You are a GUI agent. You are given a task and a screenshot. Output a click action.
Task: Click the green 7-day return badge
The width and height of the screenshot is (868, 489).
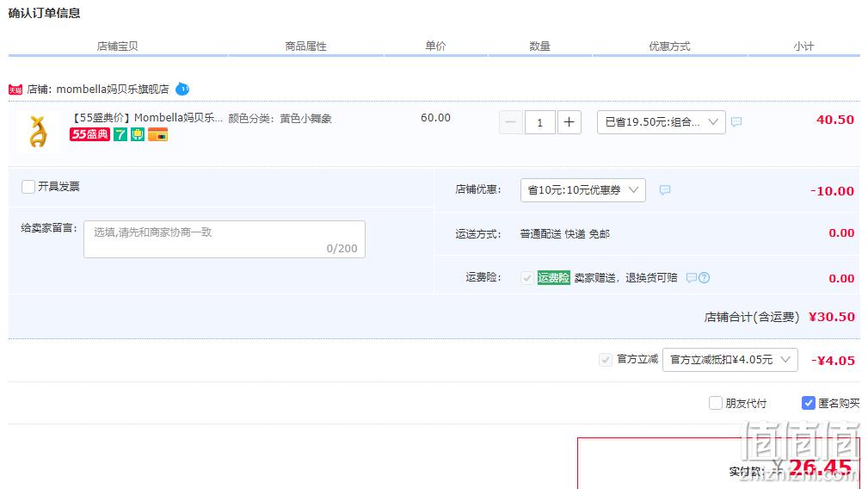120,134
